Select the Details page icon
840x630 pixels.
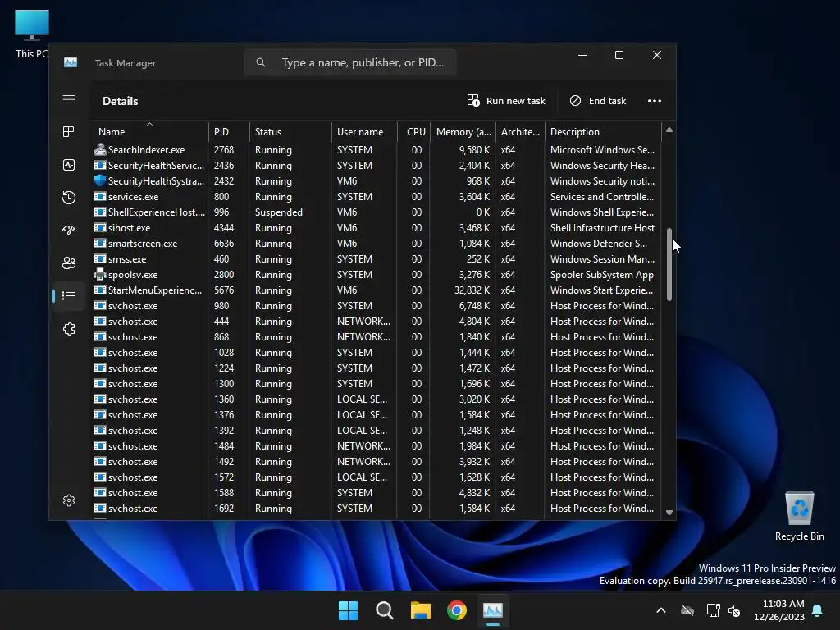(69, 295)
